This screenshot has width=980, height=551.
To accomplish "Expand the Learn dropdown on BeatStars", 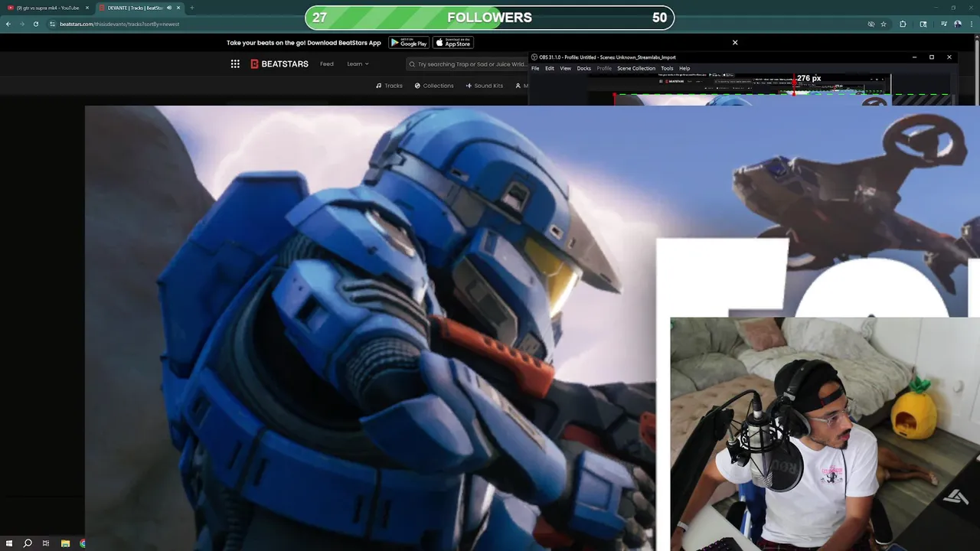I will tap(358, 64).
